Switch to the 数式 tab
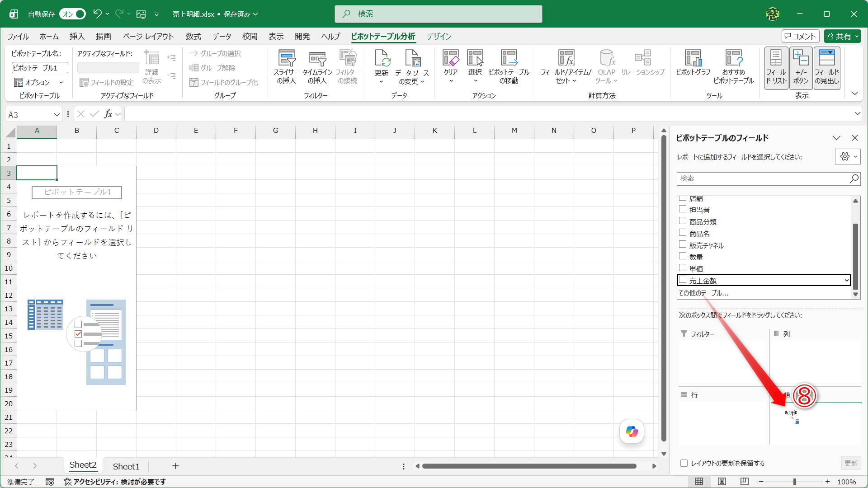868x488 pixels. pos(193,37)
